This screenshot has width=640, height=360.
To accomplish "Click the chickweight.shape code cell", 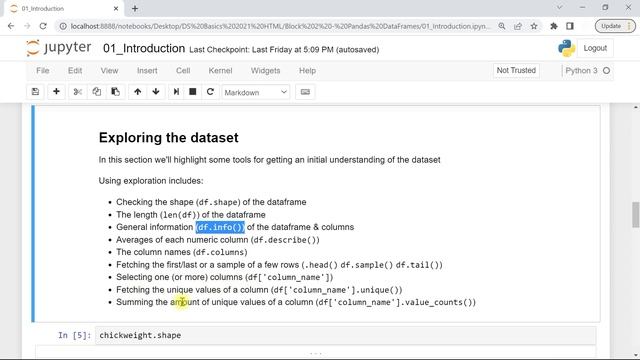I will pos(345,335).
